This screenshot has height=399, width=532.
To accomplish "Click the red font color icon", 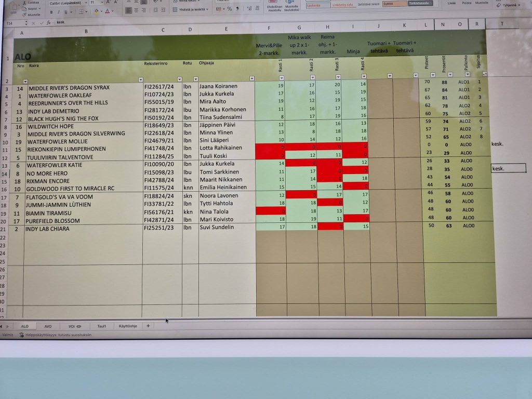I will (x=107, y=11).
